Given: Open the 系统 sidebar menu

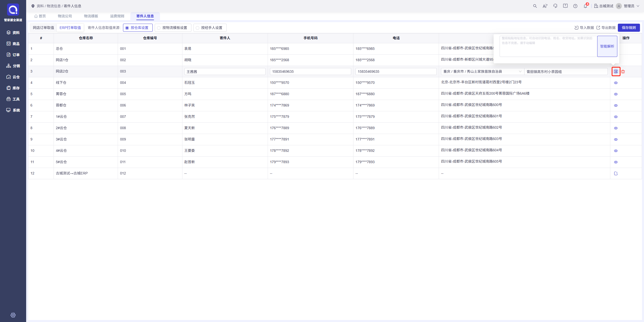Looking at the screenshot, I should click(x=13, y=110).
